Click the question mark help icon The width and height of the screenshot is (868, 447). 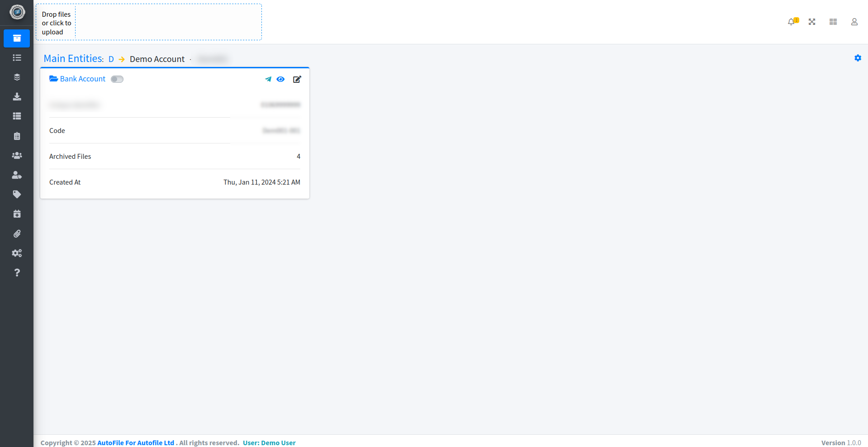(17, 273)
